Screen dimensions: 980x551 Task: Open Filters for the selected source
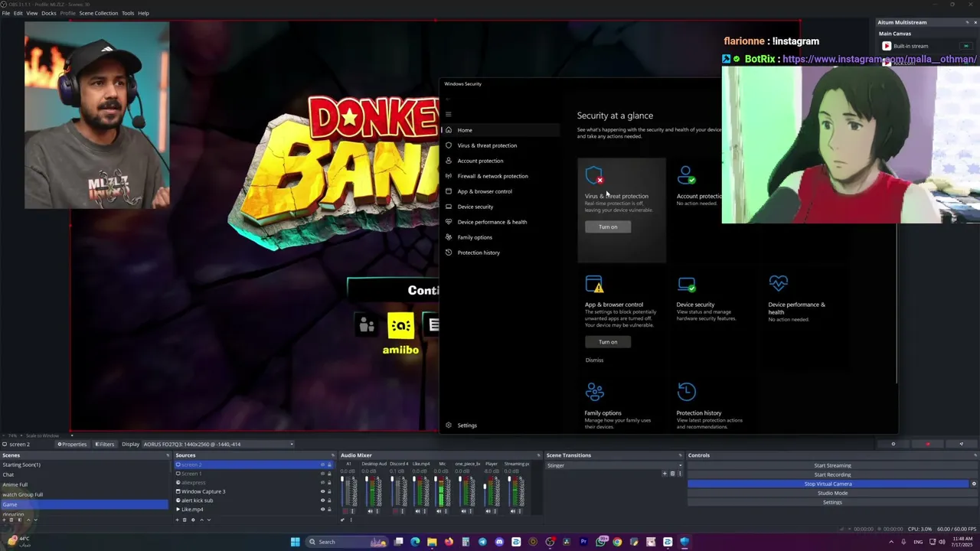click(x=105, y=444)
